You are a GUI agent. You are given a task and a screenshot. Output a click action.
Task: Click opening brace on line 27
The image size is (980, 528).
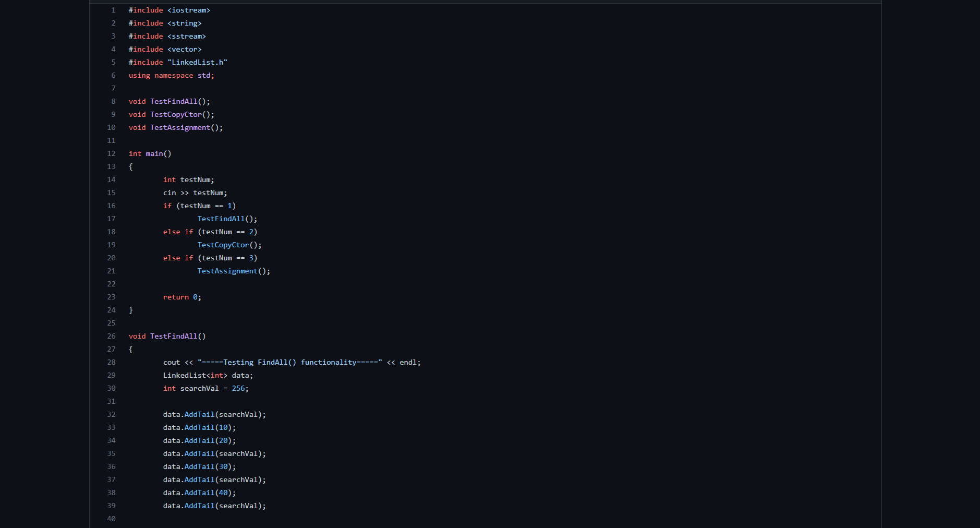[x=131, y=349]
